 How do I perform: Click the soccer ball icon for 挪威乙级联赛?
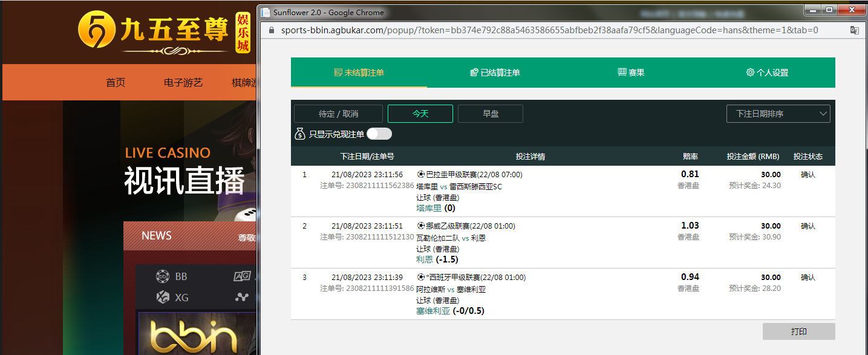point(421,226)
